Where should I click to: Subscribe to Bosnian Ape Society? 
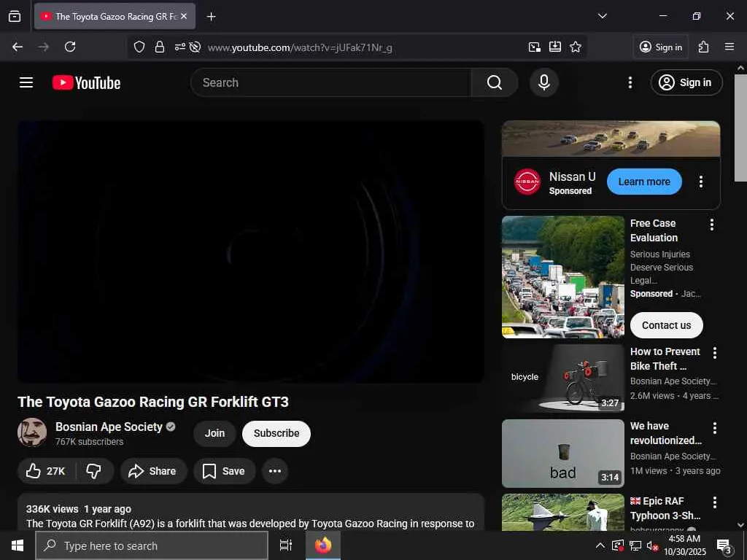pyautogui.click(x=276, y=433)
